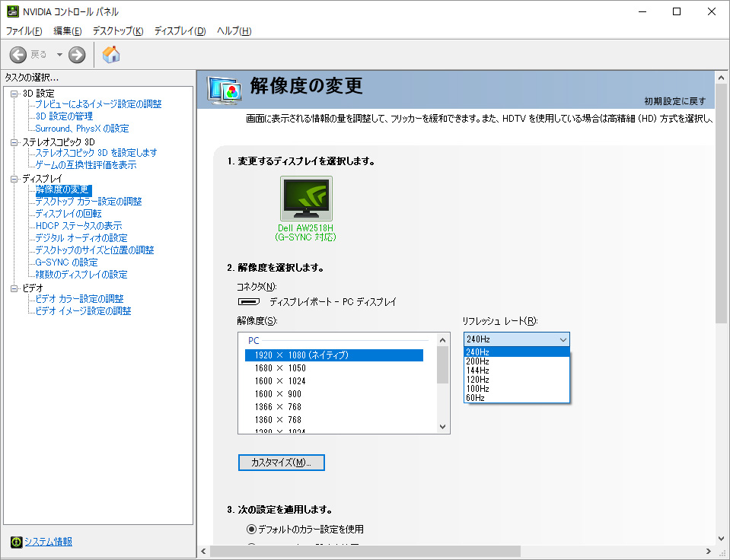
Task: Click the Forward arrow icon in toolbar
Action: [77, 55]
